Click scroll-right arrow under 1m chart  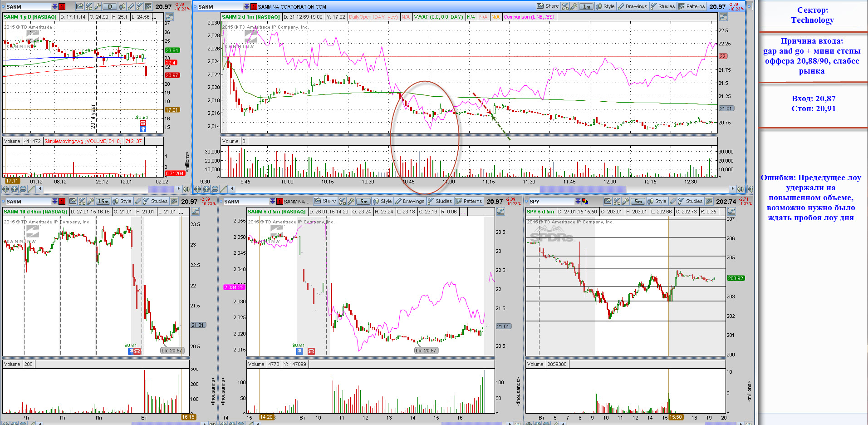[x=732, y=189]
